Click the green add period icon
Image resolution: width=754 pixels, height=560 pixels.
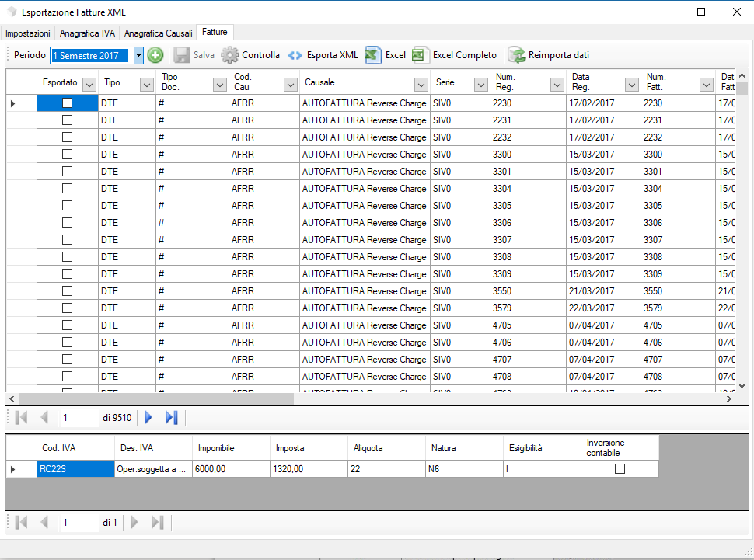click(155, 55)
